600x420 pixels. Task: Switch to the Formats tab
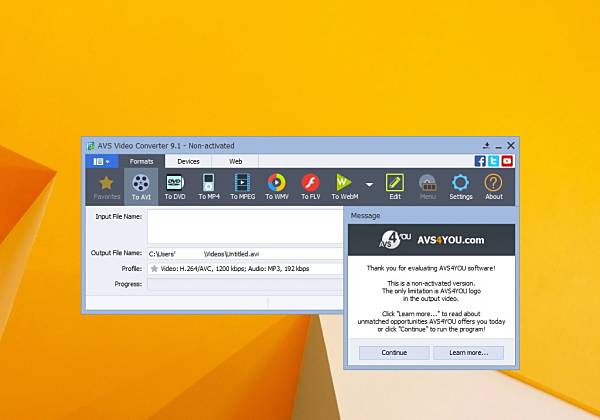[x=142, y=161]
